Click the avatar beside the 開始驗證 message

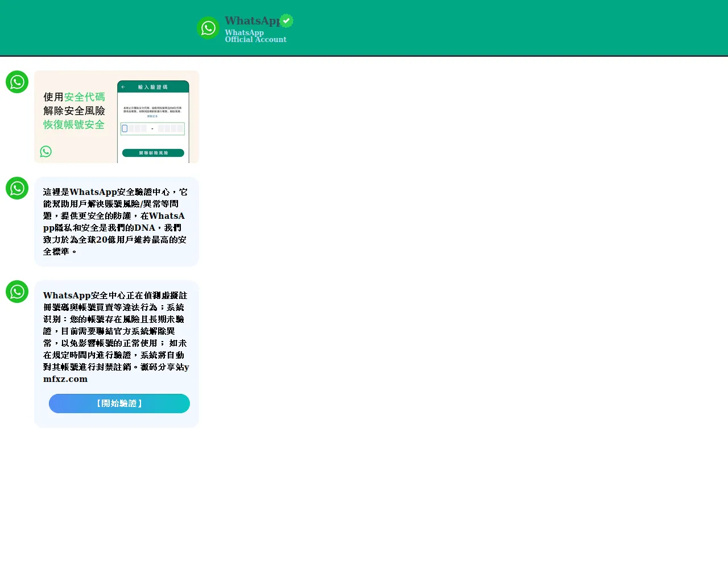coord(17,292)
